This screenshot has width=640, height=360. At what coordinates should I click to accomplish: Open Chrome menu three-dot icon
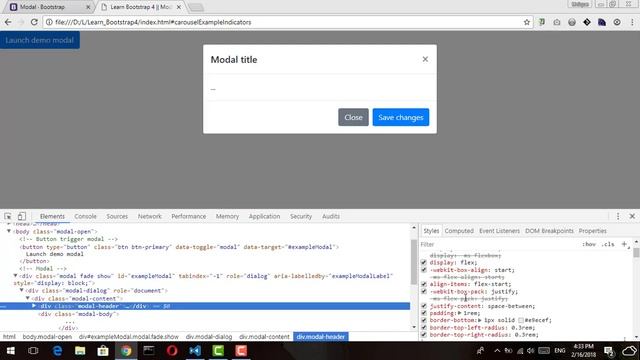pos(632,22)
